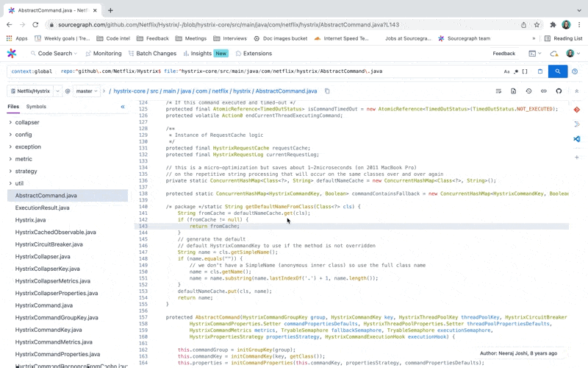The width and height of the screenshot is (588, 368).
Task: Click the blue search button
Action: click(558, 71)
